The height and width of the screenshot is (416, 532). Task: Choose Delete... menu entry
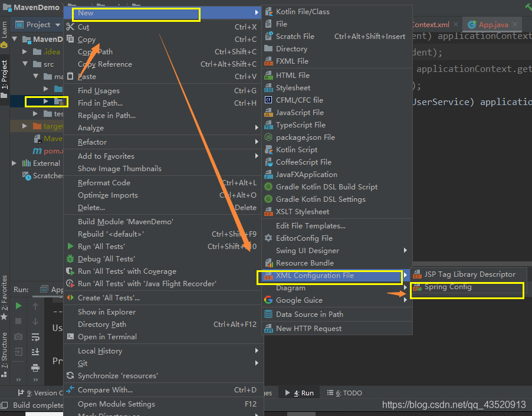163,208
